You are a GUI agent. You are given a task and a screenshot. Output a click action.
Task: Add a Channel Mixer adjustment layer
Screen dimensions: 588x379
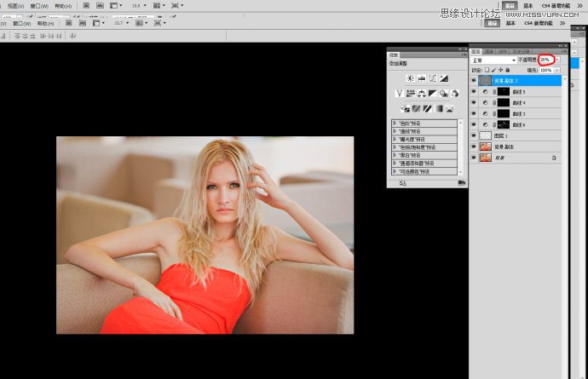454,94
